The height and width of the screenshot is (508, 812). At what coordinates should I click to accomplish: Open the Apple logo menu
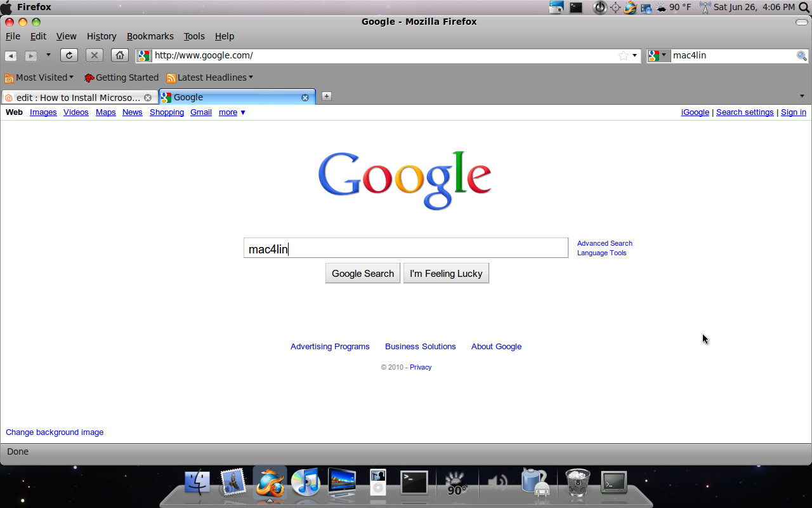(x=6, y=7)
